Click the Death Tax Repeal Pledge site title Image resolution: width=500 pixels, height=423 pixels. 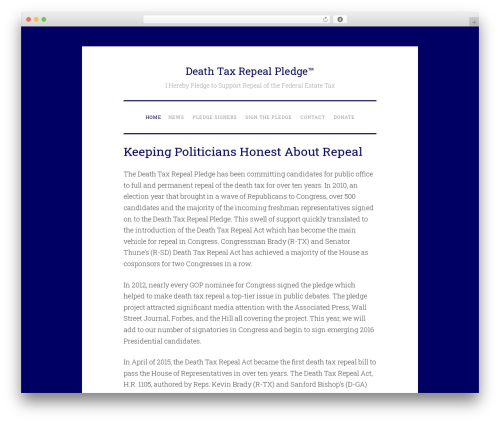pos(250,71)
